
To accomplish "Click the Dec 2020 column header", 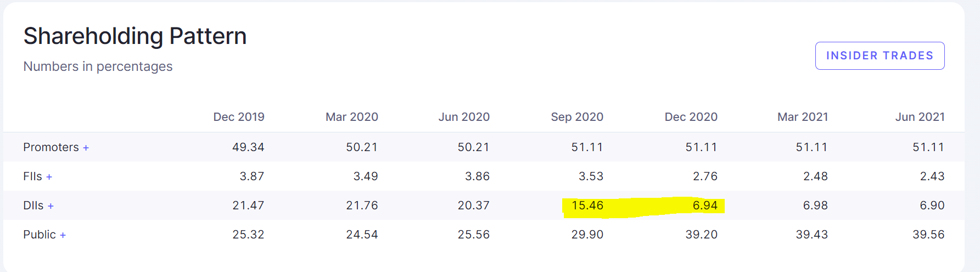I will point(691,117).
